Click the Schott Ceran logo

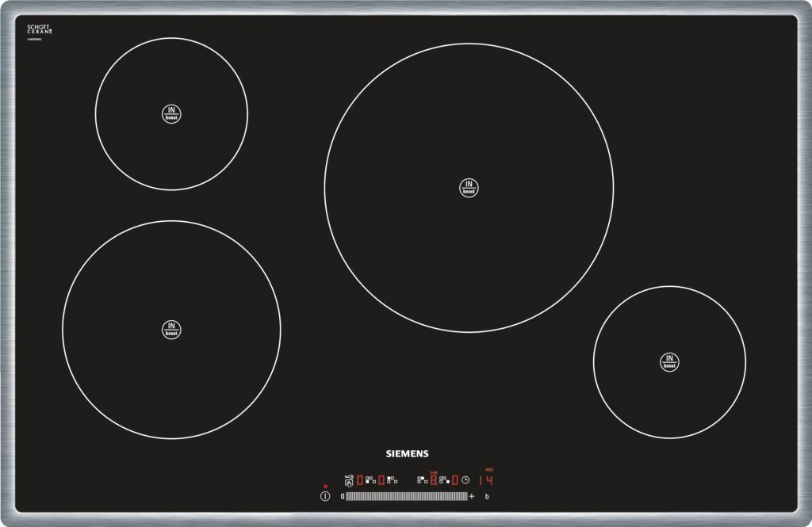[39, 29]
